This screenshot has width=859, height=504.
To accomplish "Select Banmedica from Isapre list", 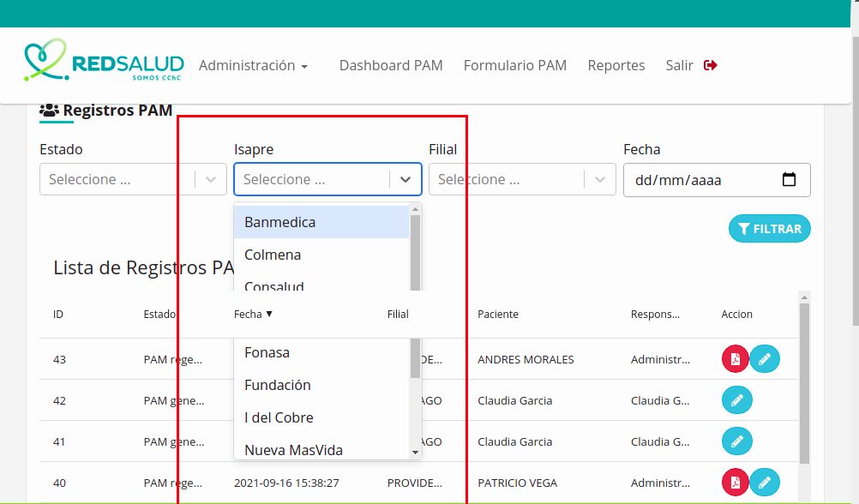I will pos(321,222).
